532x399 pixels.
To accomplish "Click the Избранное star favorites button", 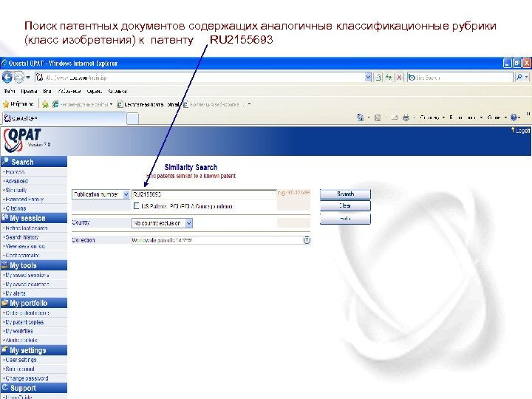I will click(x=18, y=104).
